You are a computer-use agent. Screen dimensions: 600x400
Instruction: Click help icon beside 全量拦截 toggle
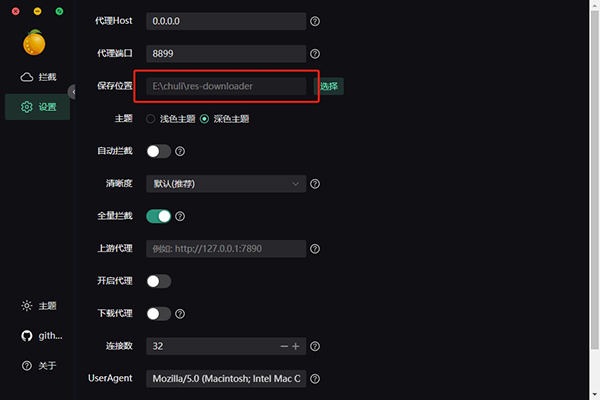[181, 216]
